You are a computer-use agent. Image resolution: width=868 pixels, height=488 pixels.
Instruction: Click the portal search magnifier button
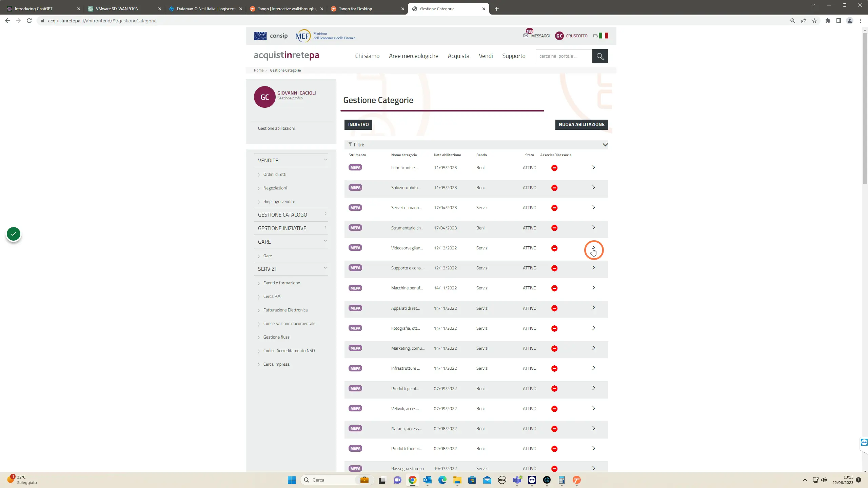click(x=600, y=56)
